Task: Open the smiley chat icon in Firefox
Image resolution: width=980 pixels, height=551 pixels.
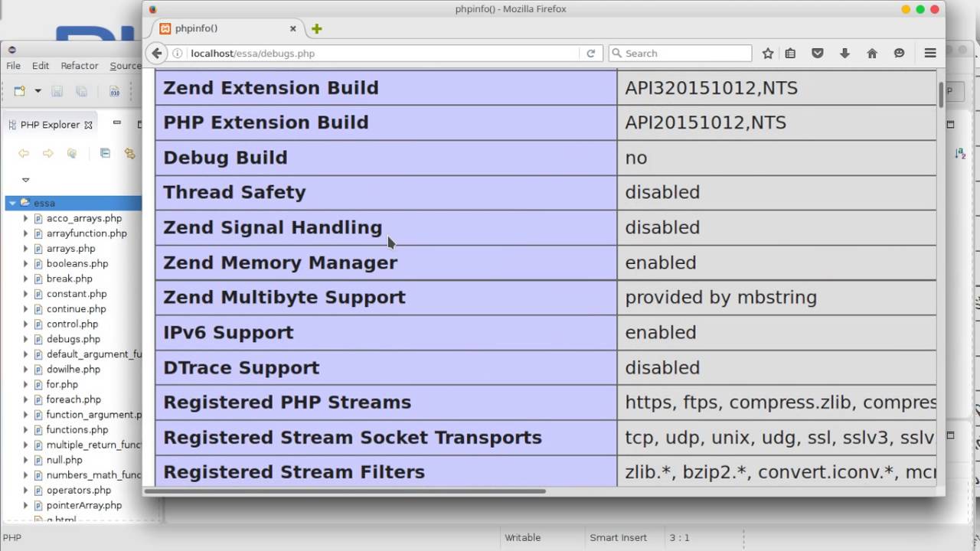Action: click(x=899, y=54)
